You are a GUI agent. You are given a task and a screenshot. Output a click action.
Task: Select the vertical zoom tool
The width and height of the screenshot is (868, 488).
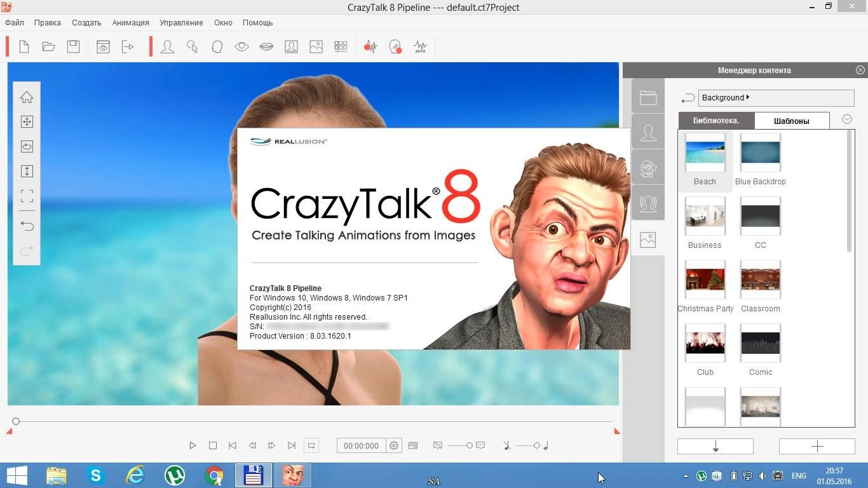27,171
